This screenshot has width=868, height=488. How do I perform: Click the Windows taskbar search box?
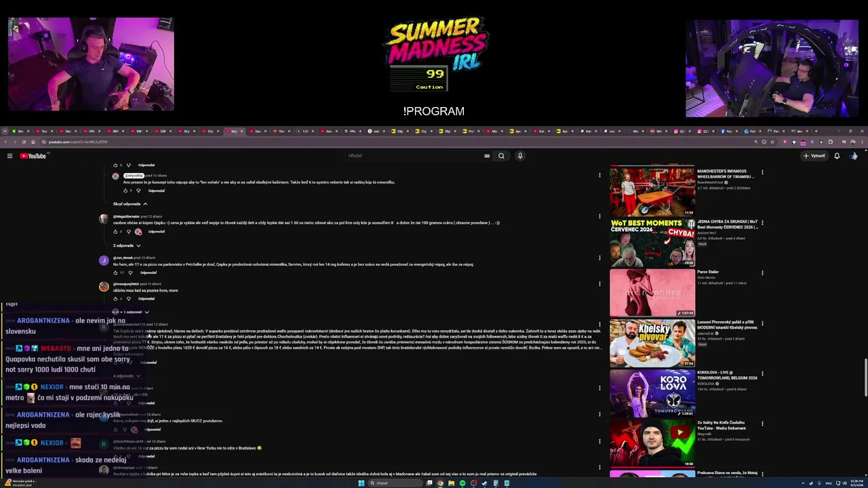pos(395,483)
